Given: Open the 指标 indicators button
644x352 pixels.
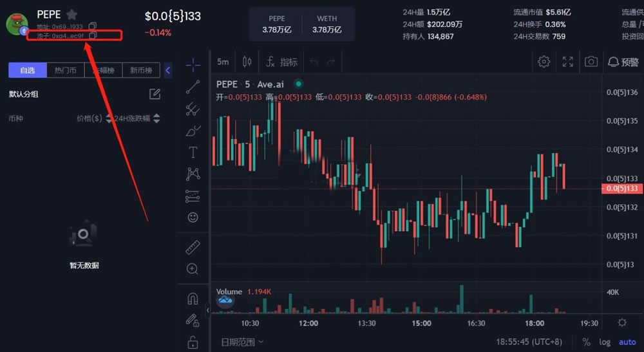Looking at the screenshot, I should [x=282, y=62].
